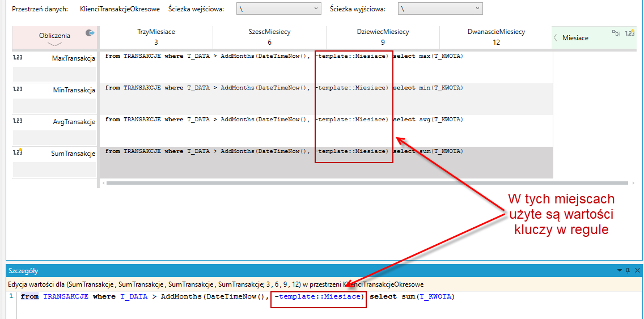Select the SzescMiesiecy column header
This screenshot has width=644, height=319.
pyautogui.click(x=269, y=37)
